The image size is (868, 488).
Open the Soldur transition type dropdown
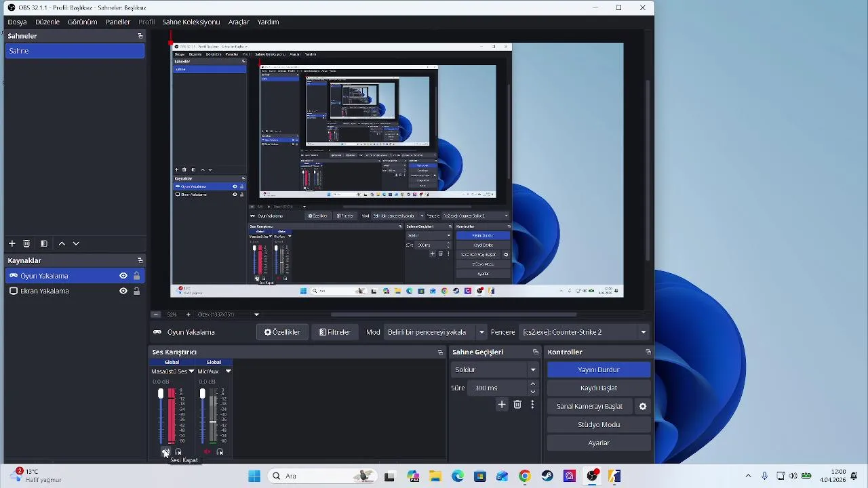tap(495, 369)
